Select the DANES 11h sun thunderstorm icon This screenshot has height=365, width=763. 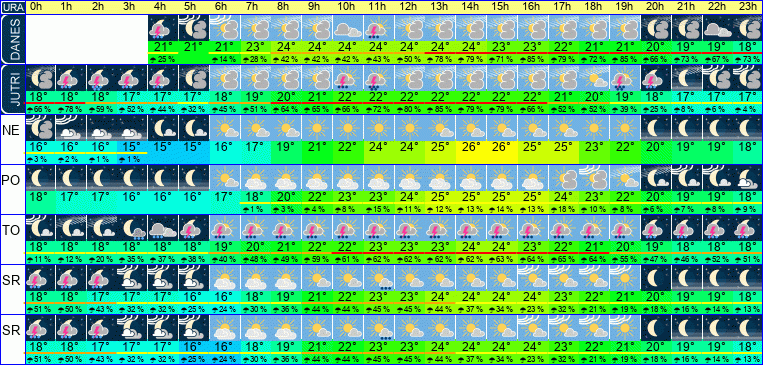(379, 28)
